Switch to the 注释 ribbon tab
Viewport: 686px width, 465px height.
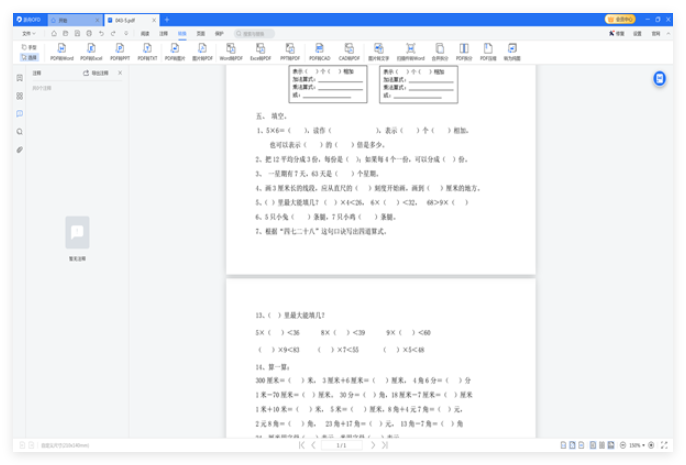[163, 33]
